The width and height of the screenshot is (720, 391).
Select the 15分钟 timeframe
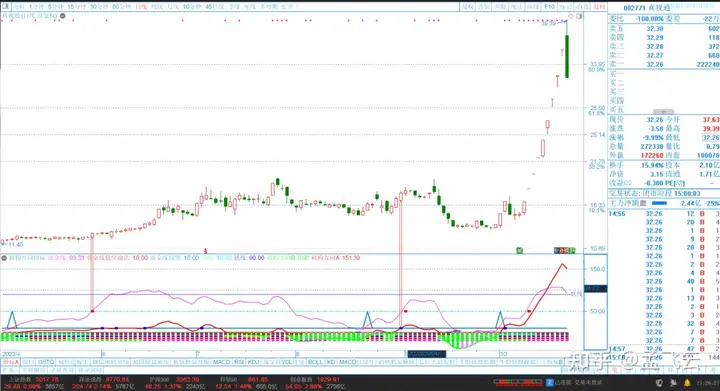pyautogui.click(x=77, y=7)
